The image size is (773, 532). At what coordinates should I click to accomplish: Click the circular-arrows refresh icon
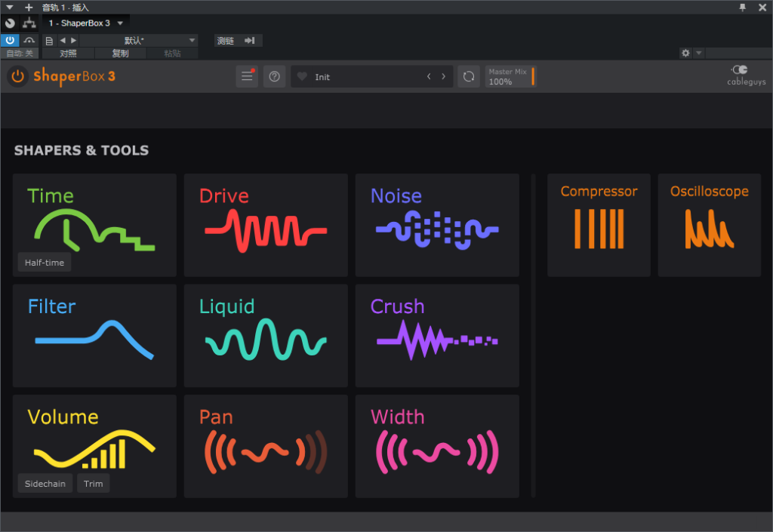[469, 76]
